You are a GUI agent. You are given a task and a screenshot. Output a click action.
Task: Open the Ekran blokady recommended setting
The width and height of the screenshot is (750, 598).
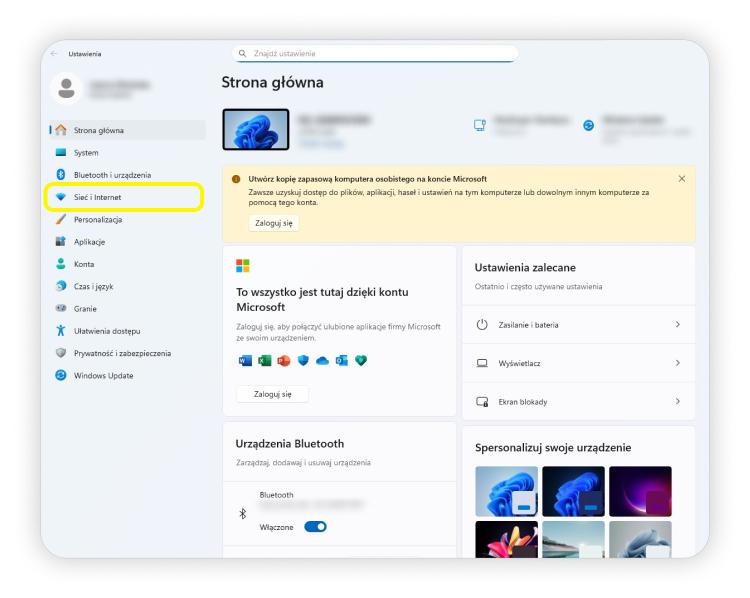tap(579, 401)
